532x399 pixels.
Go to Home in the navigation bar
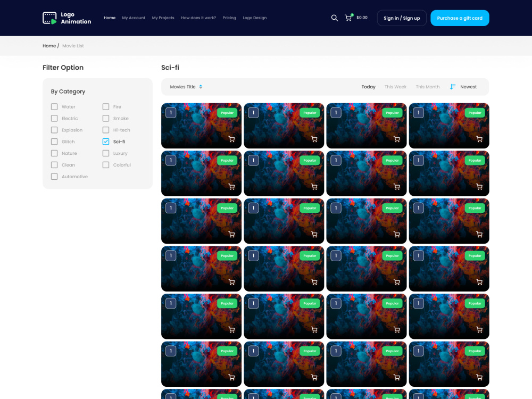coord(110,18)
